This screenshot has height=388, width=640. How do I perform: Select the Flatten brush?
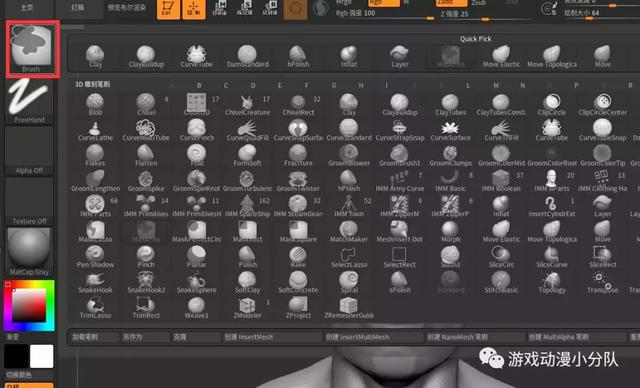pyautogui.click(x=146, y=155)
